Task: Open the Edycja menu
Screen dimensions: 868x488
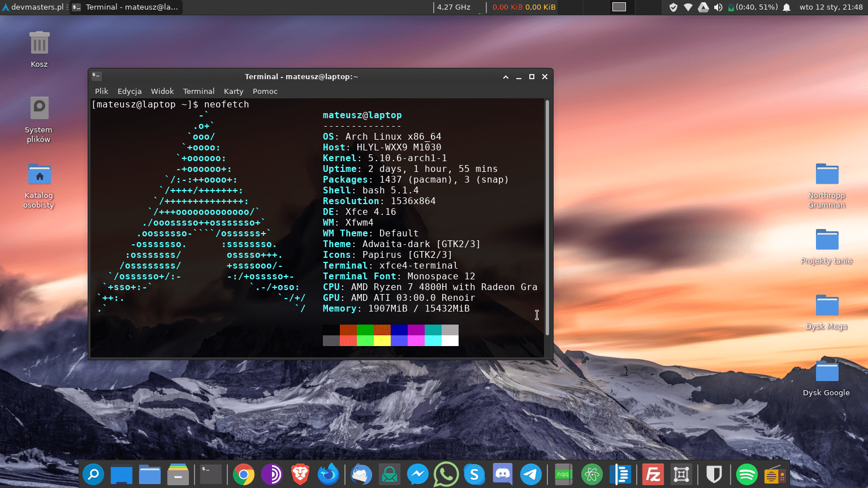Action: tap(129, 91)
